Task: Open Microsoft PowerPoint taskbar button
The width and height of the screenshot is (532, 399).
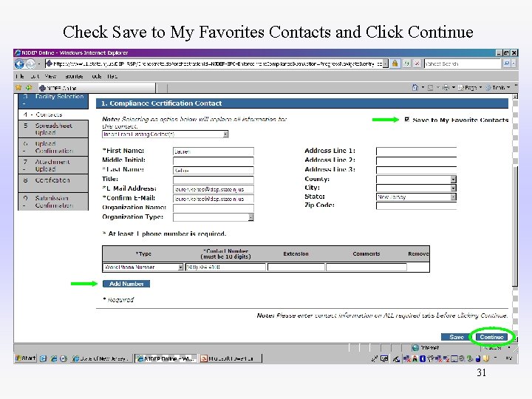Action: [x=231, y=358]
